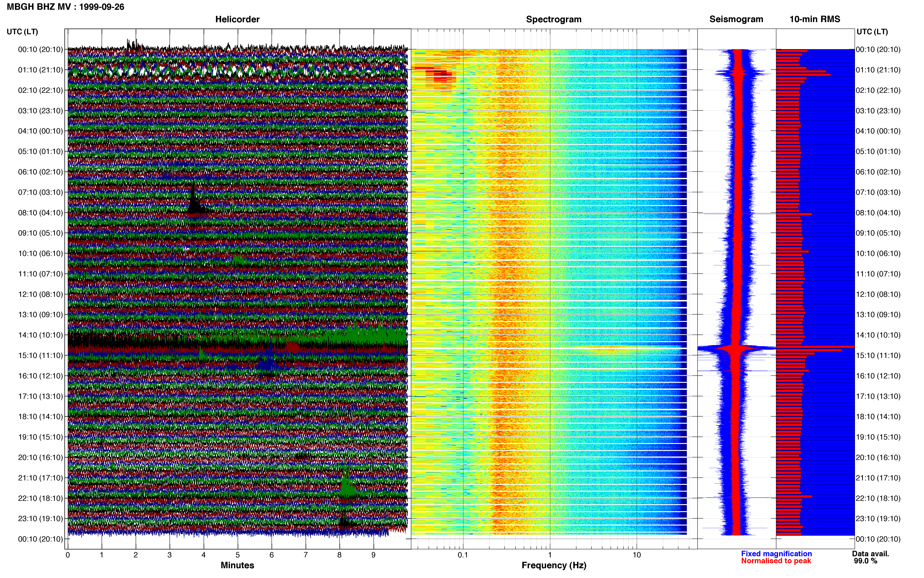Click the '0' minutes tick label
The width and height of the screenshot is (924, 578).
68,555
